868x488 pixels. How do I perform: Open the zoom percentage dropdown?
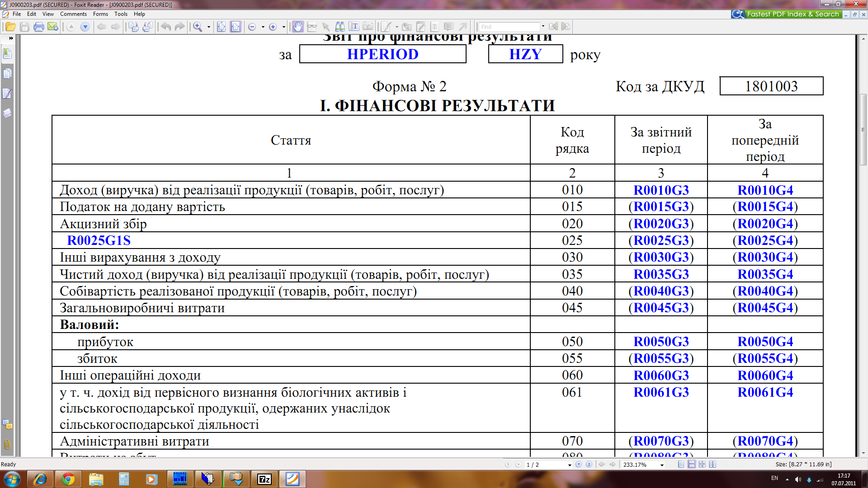[662, 465]
